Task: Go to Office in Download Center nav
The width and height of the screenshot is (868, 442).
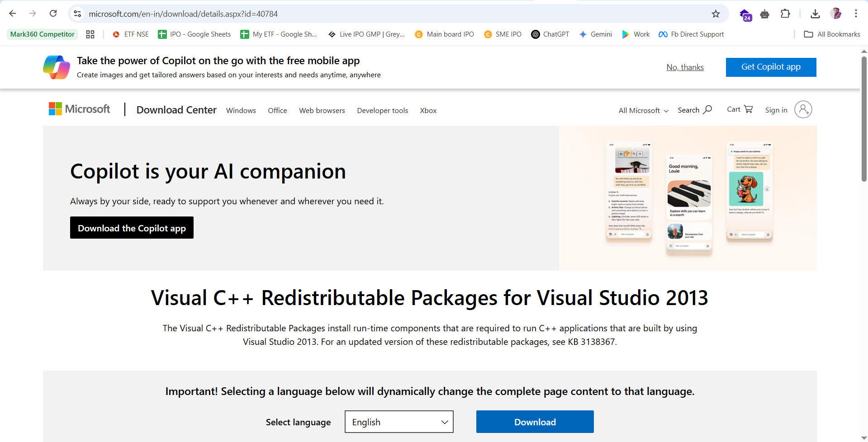Action: 277,110
